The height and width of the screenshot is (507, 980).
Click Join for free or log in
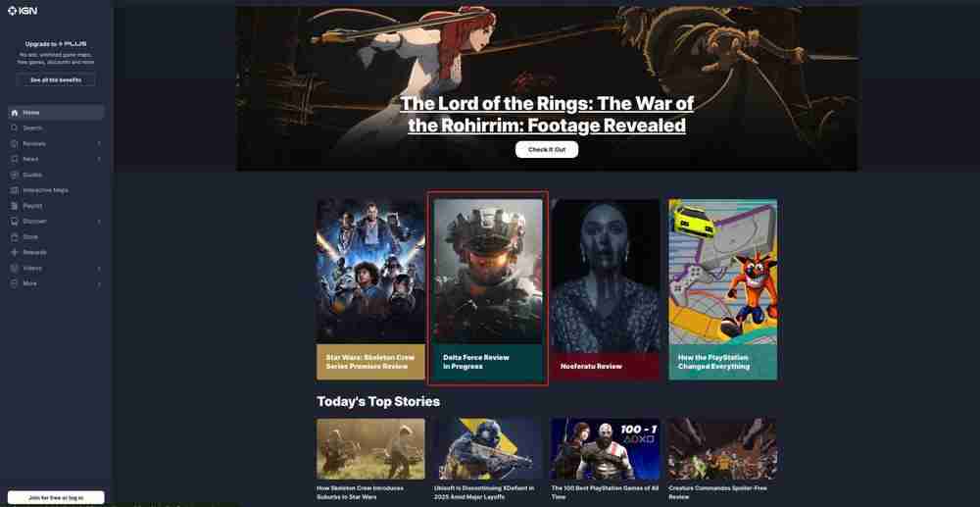[56, 497]
